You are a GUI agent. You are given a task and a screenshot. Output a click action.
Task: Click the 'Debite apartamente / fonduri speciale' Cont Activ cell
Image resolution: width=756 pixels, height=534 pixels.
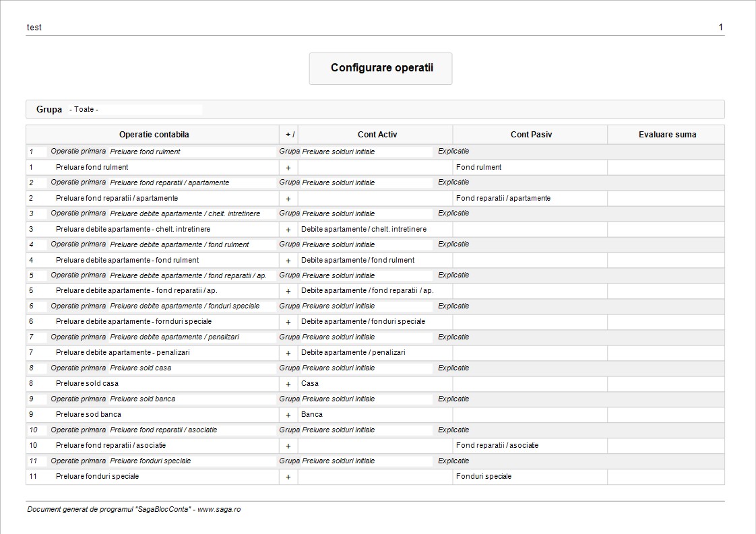point(363,321)
